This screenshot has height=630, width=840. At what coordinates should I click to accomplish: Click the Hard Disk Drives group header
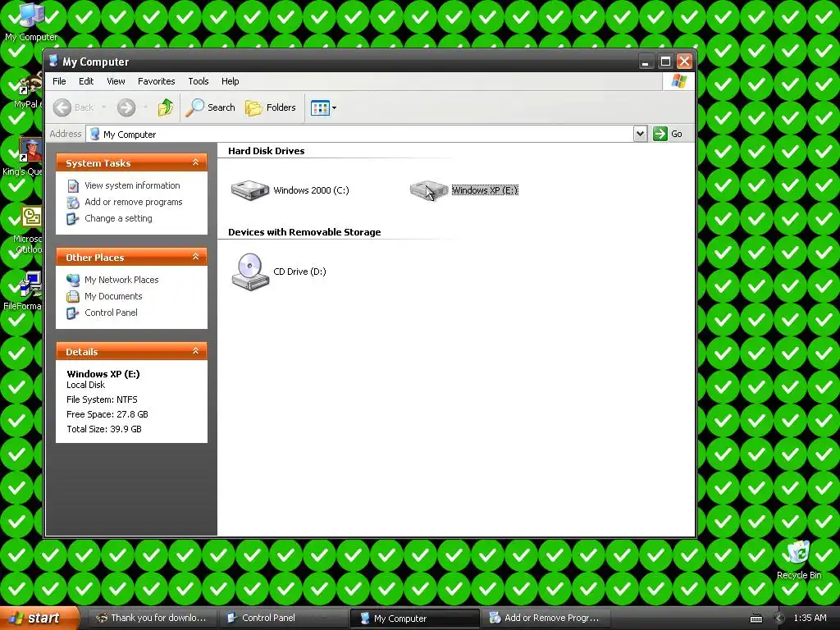[267, 151]
